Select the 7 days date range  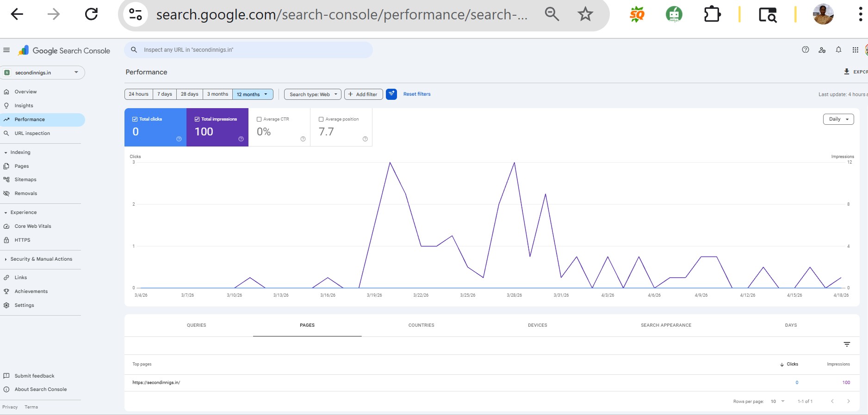pyautogui.click(x=165, y=94)
